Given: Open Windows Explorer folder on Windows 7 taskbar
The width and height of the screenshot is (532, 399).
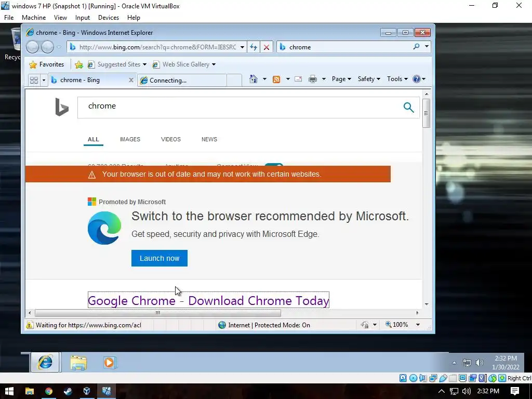Looking at the screenshot, I should pyautogui.click(x=78, y=362).
